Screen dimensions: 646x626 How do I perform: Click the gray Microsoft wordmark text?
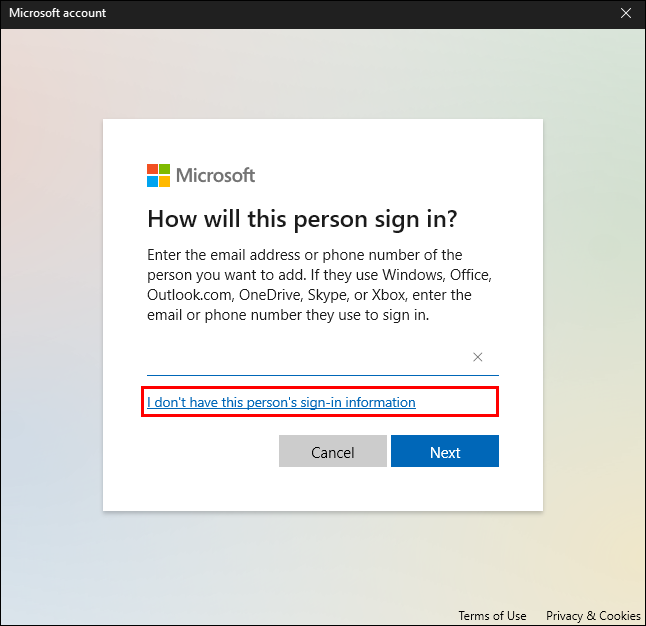[215, 175]
